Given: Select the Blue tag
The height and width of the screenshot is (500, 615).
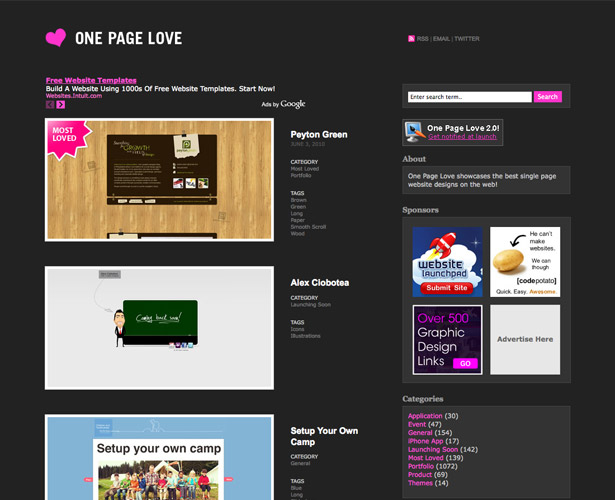Looking at the screenshot, I should (296, 488).
